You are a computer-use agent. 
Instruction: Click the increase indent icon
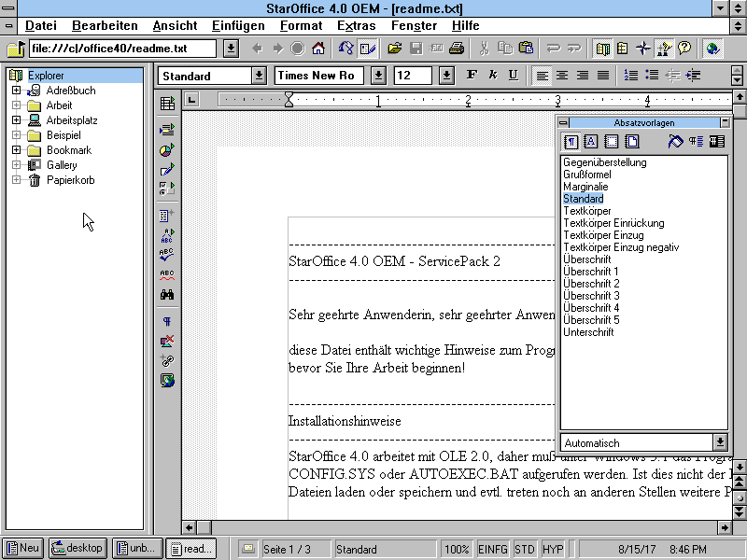[693, 76]
